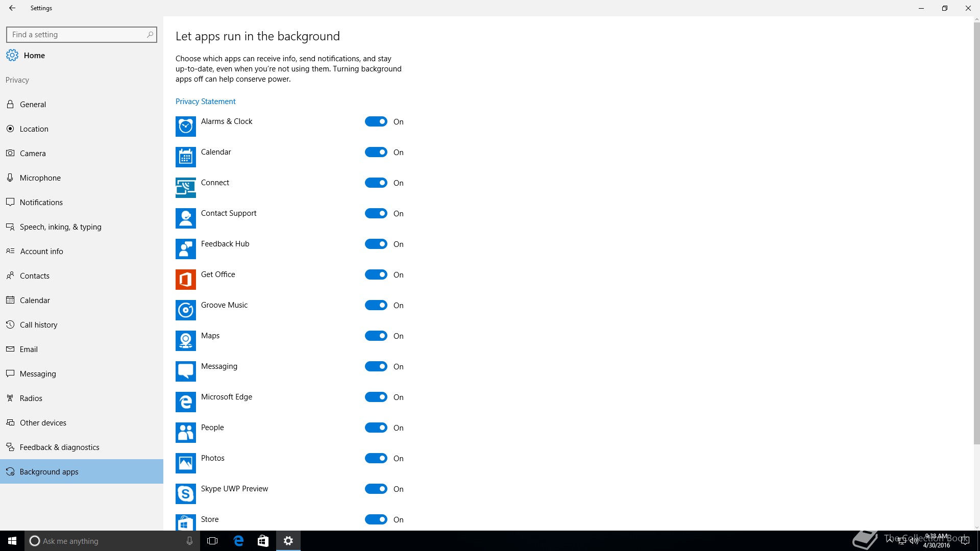
Task: Launch Microsoft Edge from the taskbar
Action: tap(238, 541)
